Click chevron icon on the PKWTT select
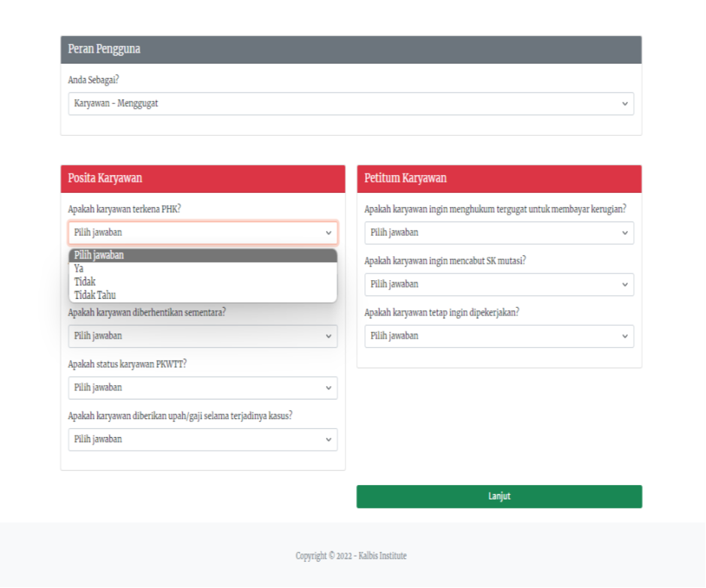The width and height of the screenshot is (706, 588). [328, 387]
